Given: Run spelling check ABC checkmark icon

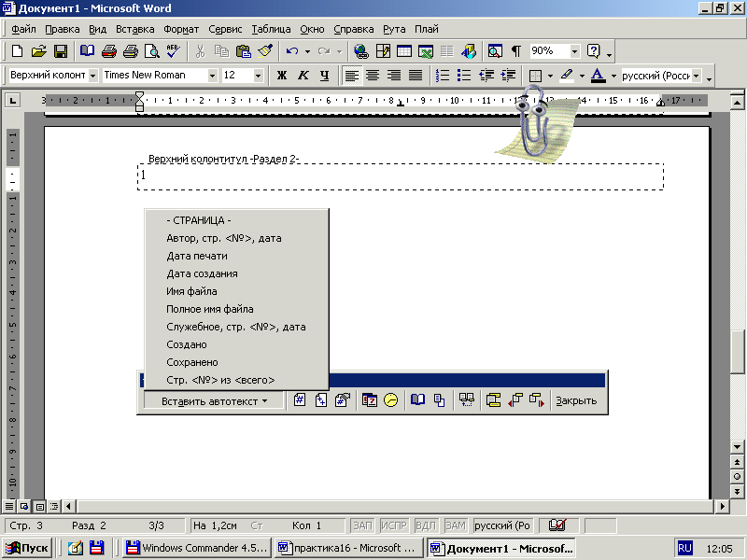Looking at the screenshot, I should tap(174, 51).
